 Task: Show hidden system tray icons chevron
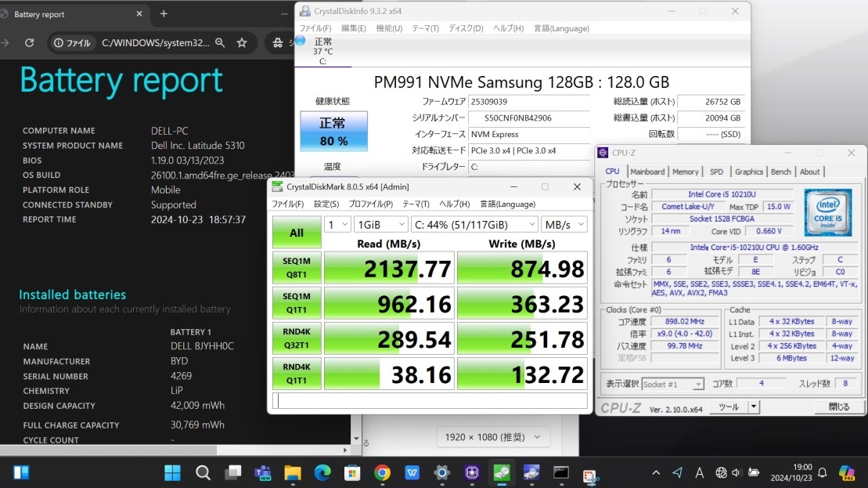656,472
